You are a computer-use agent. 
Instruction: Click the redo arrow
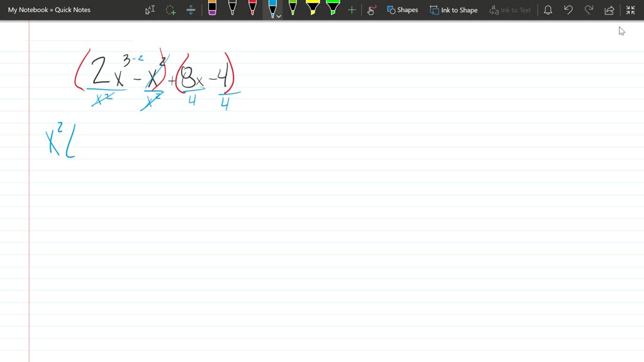coord(589,9)
